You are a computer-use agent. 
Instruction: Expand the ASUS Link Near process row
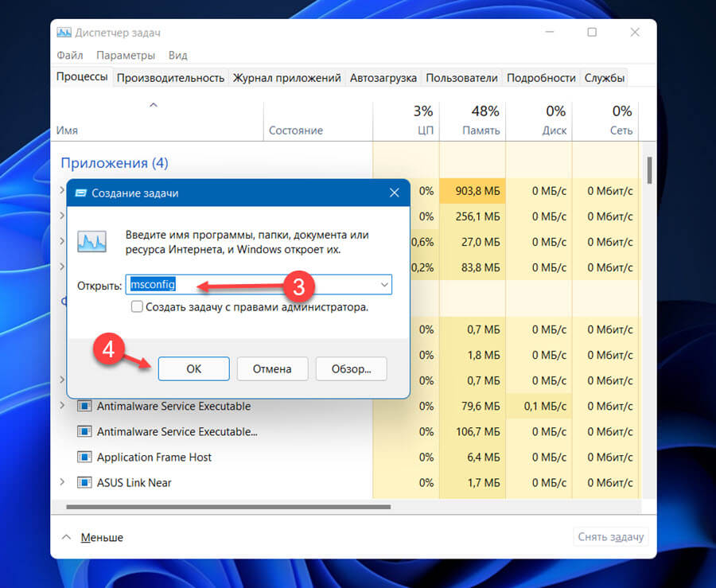pyautogui.click(x=63, y=482)
